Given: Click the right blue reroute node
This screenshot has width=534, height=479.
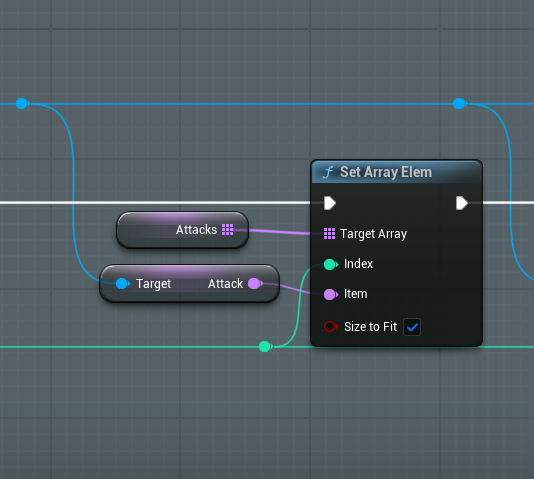Looking at the screenshot, I should click(459, 103).
